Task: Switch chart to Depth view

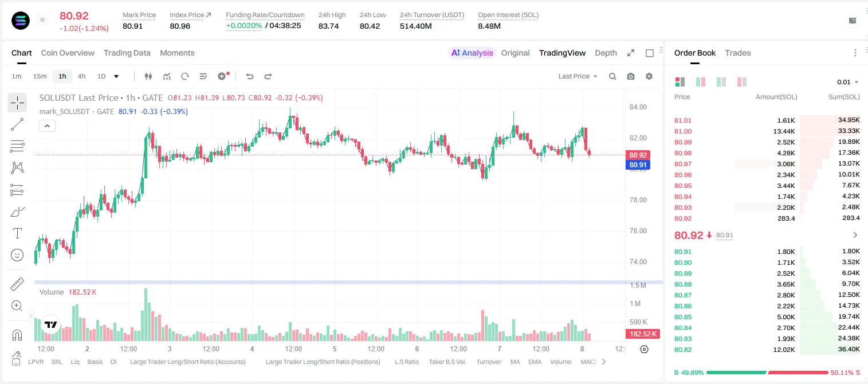Action: click(x=606, y=53)
